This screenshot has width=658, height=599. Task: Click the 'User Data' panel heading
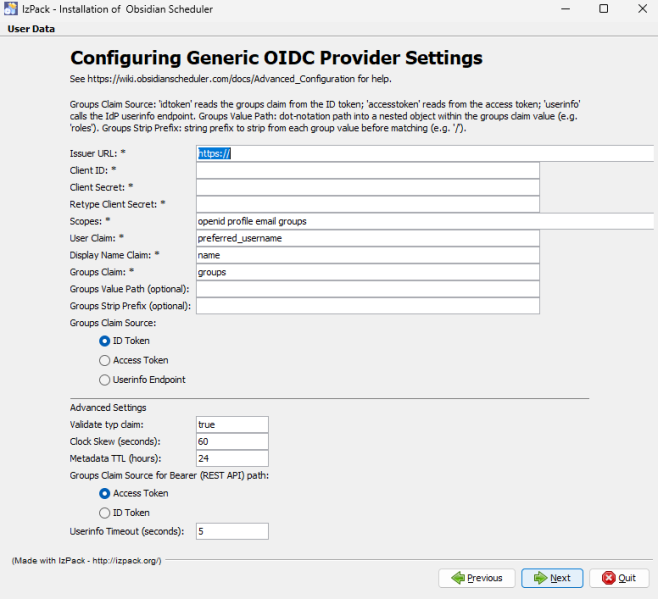31,29
